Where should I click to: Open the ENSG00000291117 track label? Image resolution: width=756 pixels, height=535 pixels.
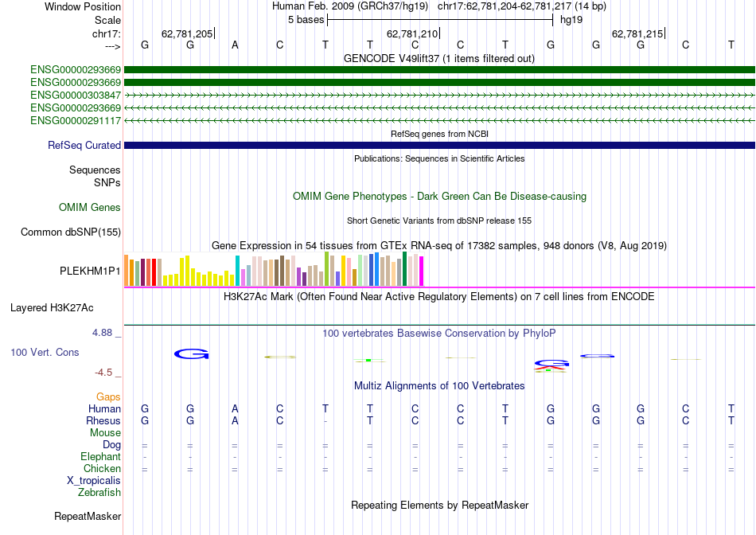click(76, 120)
